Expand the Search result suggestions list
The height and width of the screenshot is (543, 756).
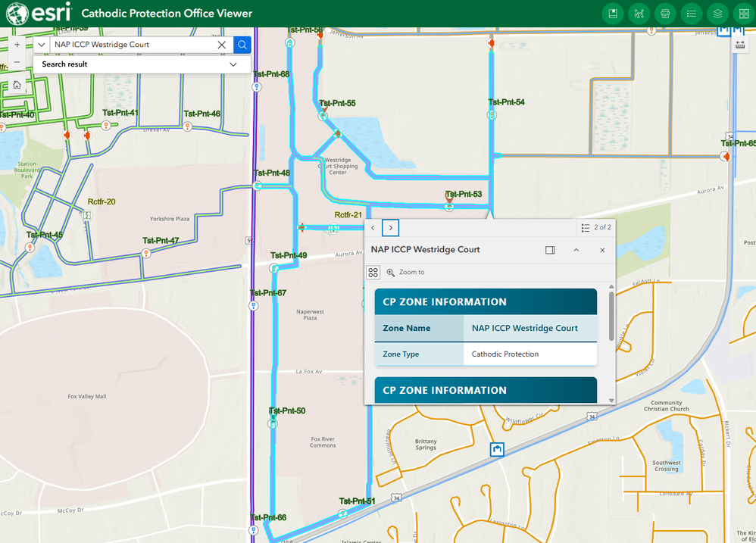pos(233,64)
